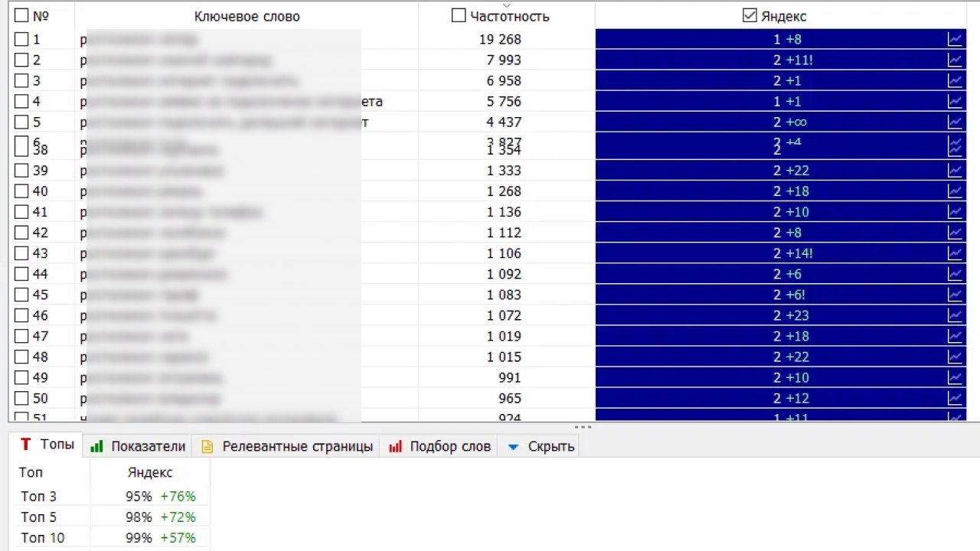This screenshot has width=980, height=551.
Task: Tick the checkbox for row 1
Action: click(x=21, y=39)
